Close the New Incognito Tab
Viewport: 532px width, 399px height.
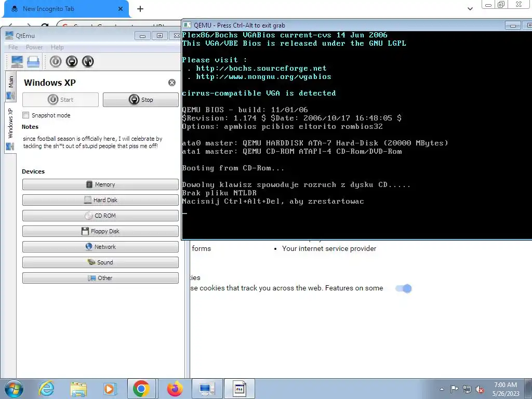[120, 9]
